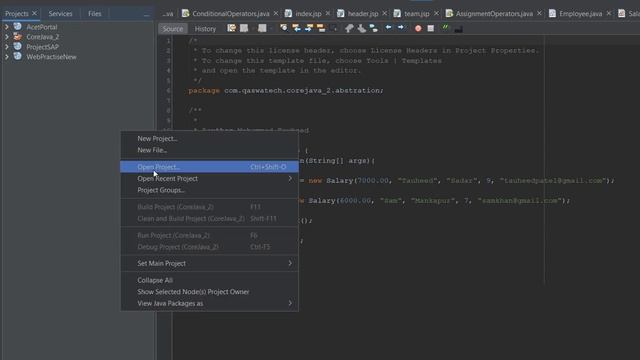
Task: Select the ProjectSAP project name
Action: 42,47
